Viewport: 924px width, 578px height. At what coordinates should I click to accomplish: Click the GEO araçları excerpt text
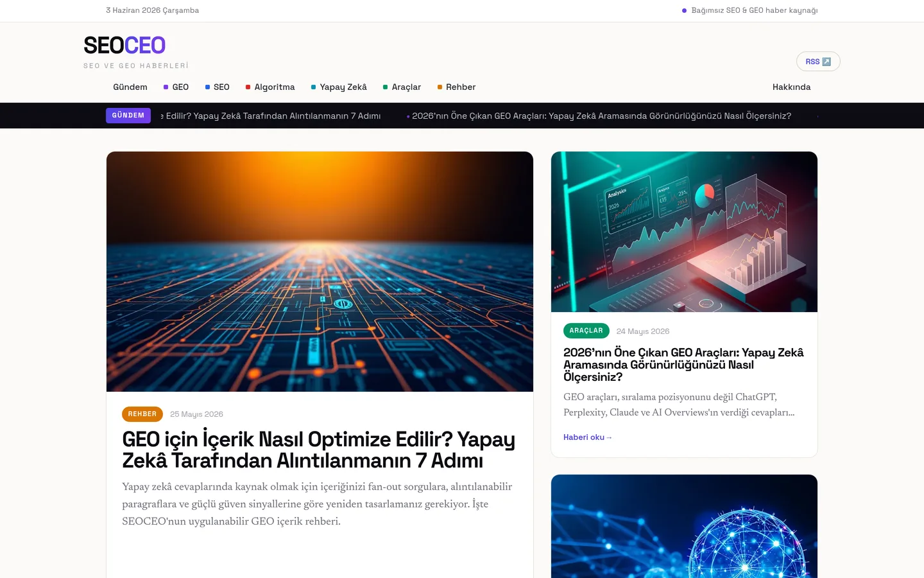(679, 405)
